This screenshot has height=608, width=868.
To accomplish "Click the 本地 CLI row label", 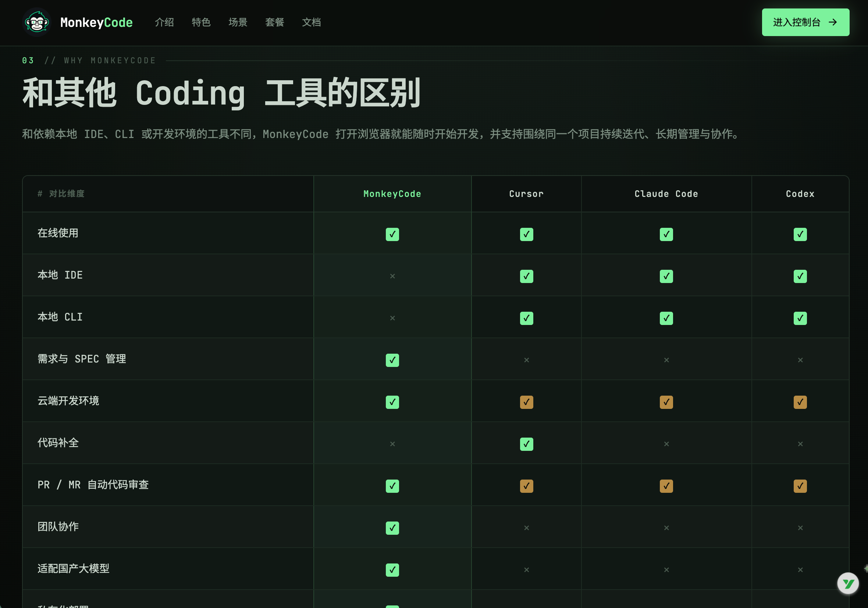I will [x=60, y=317].
